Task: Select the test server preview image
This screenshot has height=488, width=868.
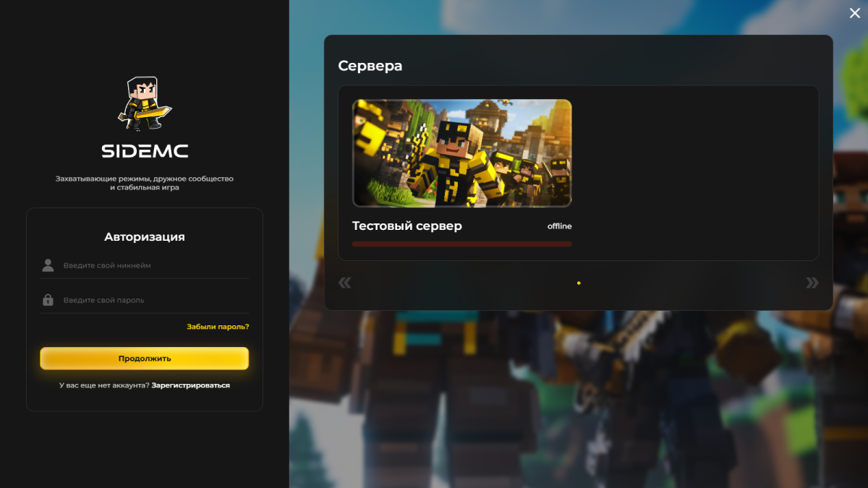Action: [461, 153]
